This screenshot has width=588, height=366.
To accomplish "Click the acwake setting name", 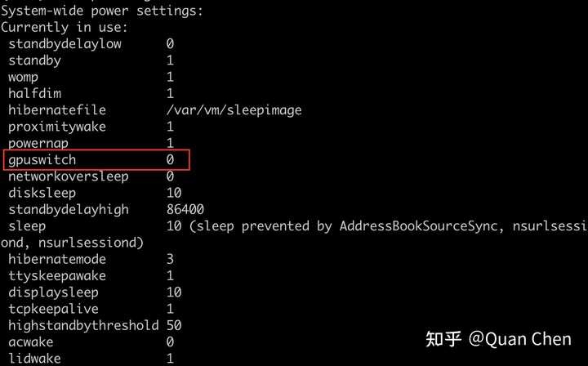I will (x=31, y=342).
